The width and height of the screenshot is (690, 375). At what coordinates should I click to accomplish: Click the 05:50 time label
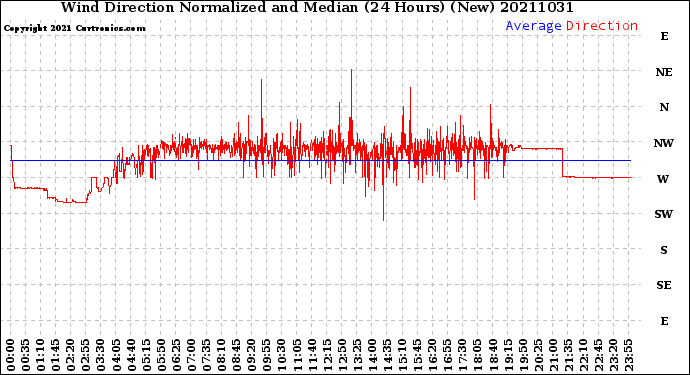click(x=161, y=355)
